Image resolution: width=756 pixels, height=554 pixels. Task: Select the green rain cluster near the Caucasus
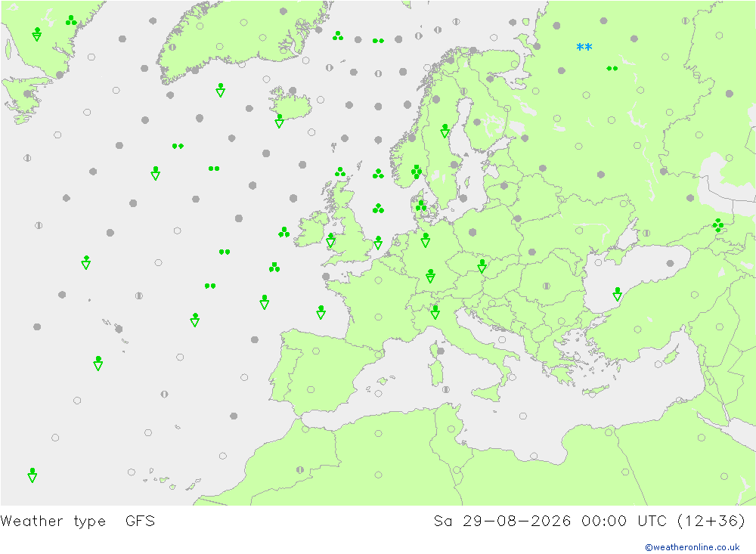point(718,225)
